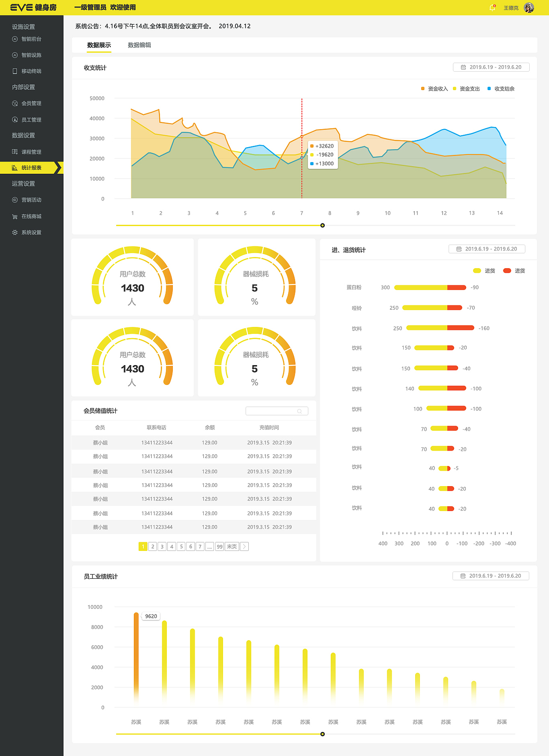Switch to the 数据编辑 tab
The width and height of the screenshot is (549, 756).
[x=139, y=45]
